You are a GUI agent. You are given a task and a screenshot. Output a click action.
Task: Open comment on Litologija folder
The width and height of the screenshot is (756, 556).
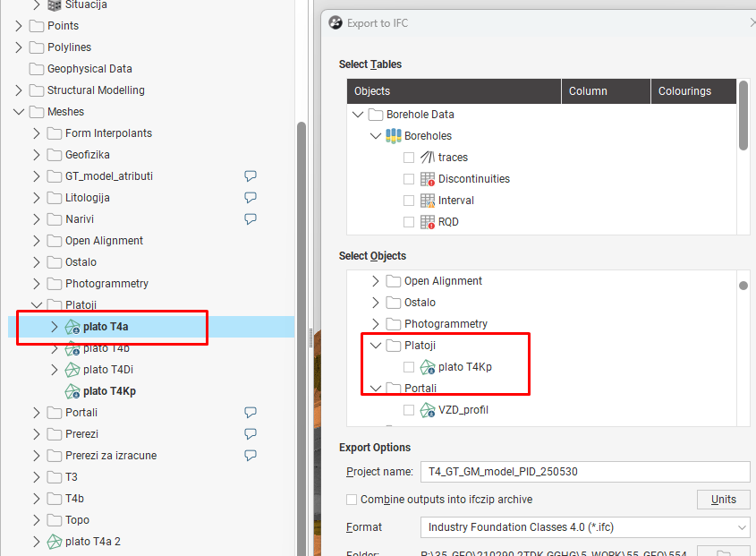[251, 197]
